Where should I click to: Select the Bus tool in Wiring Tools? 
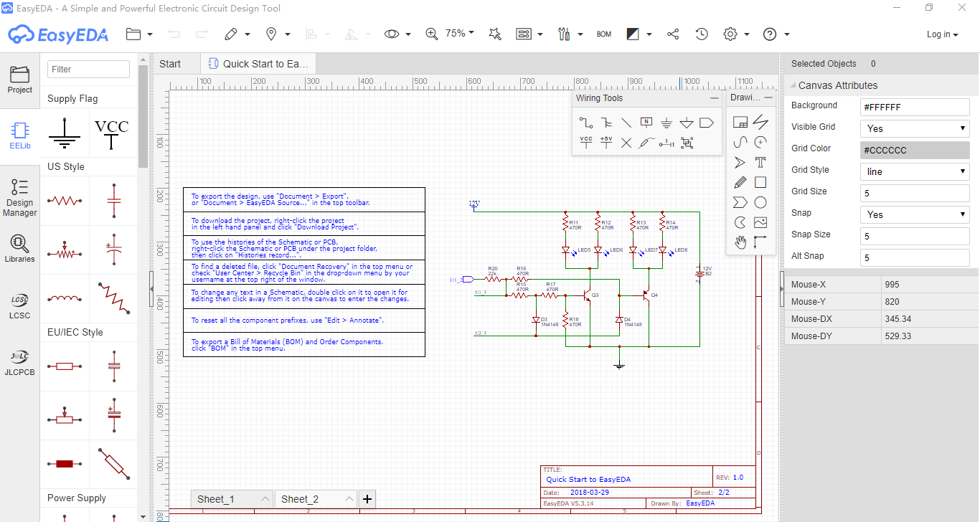pyautogui.click(x=606, y=123)
